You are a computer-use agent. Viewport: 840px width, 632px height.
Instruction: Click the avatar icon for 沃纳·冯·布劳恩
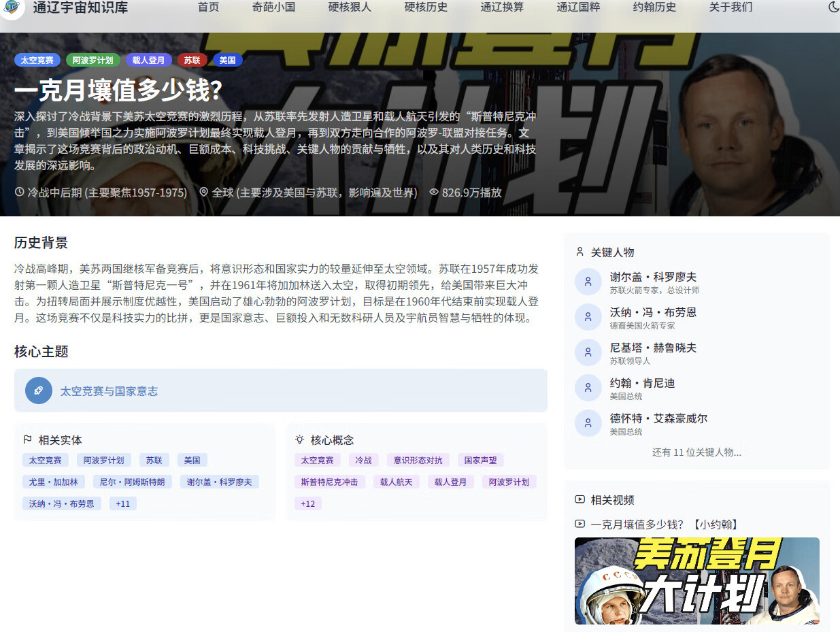coord(588,317)
